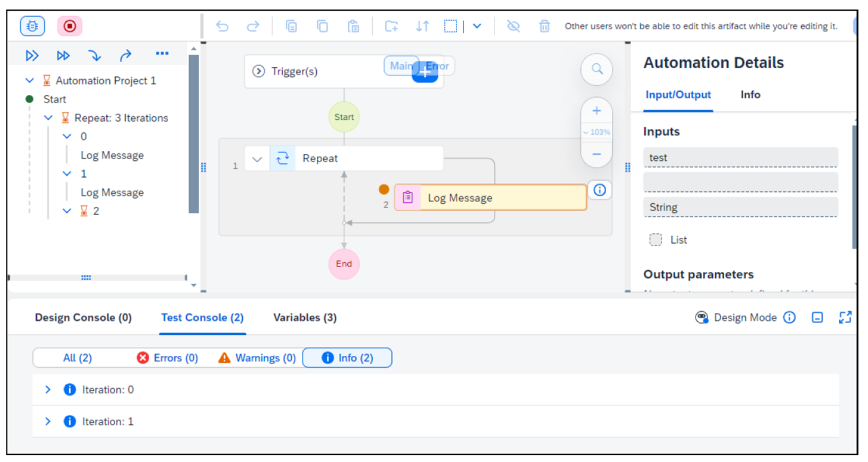Screen dimensions: 868x462
Task: Click the fast-forward debugger icon
Action: pos(63,55)
